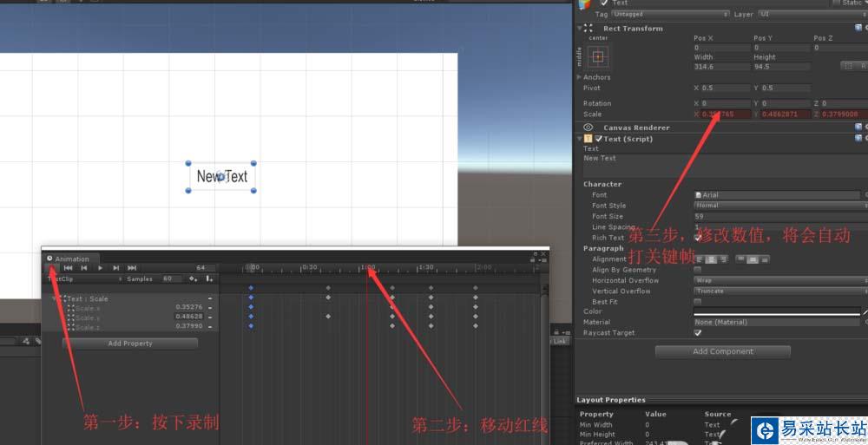Switch to the Animation tab
The width and height of the screenshot is (868, 445).
71,259
